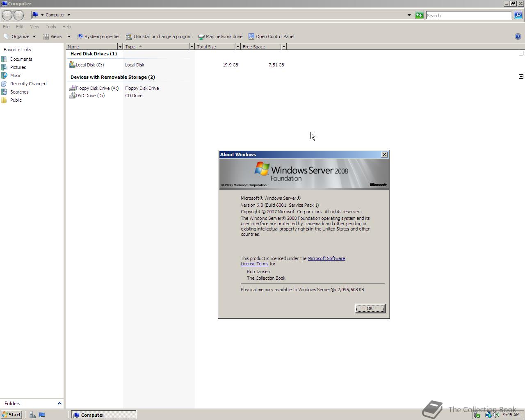
Task: Select the Hard Disk Drives (1) group header
Action: click(x=94, y=54)
